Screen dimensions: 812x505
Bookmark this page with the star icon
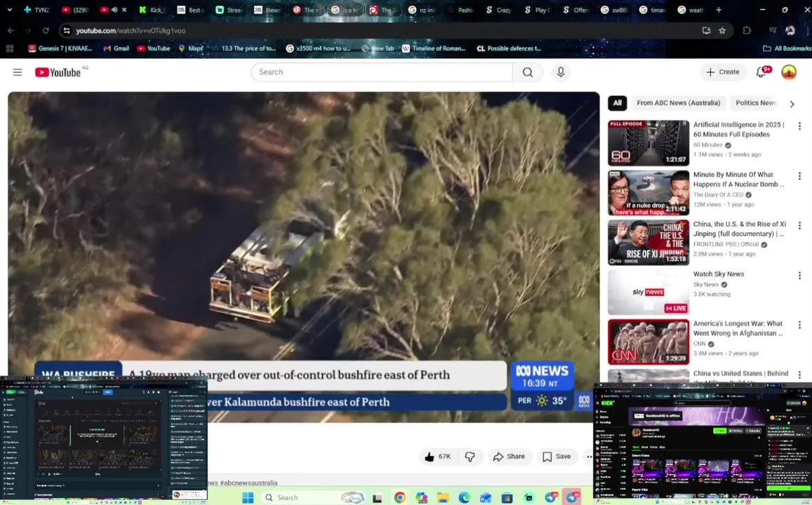[722, 31]
